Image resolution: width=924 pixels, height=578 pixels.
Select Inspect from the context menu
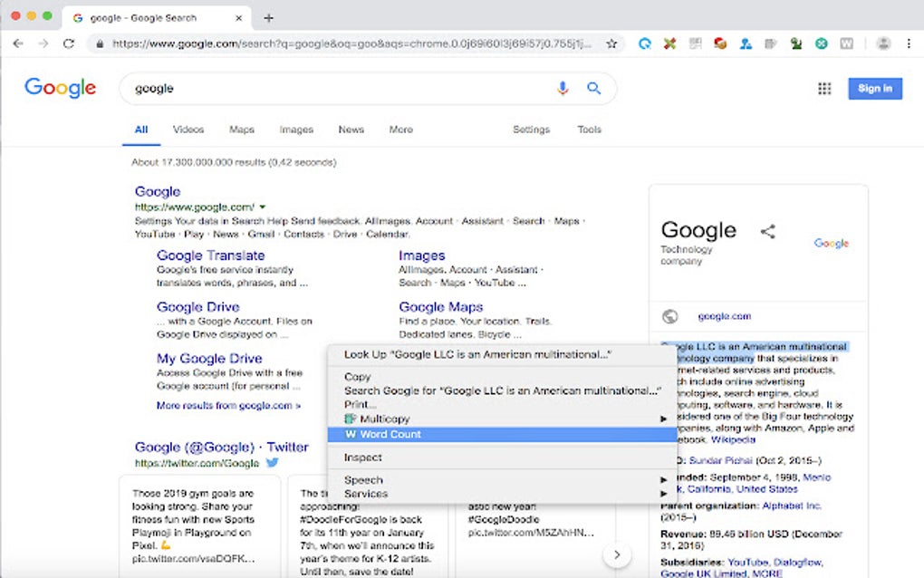(502, 458)
